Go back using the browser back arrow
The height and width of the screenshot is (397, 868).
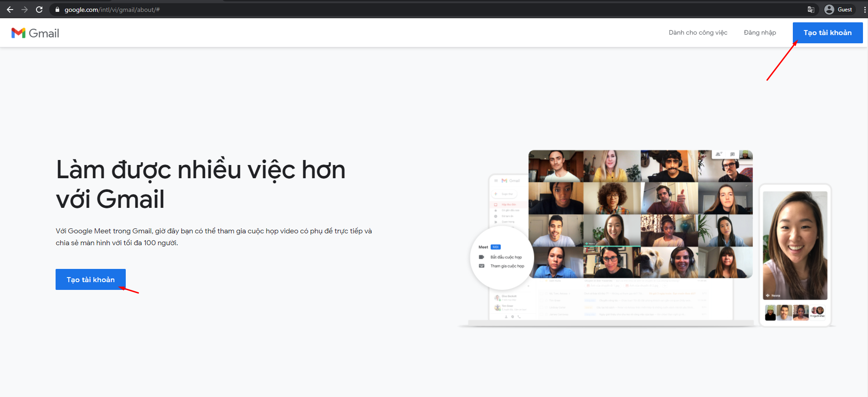pos(10,10)
